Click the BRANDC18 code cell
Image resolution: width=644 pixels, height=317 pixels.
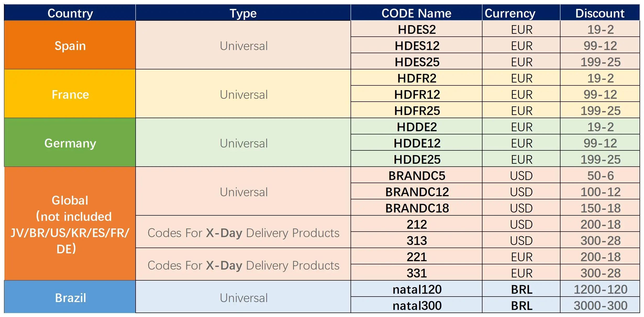[x=417, y=208]
